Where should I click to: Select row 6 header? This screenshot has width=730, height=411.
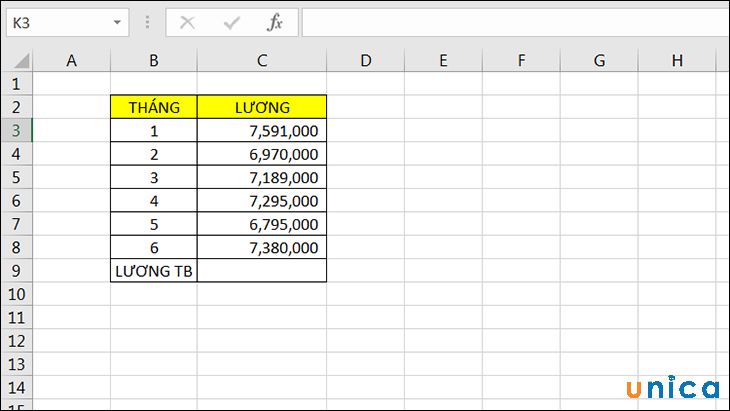pos(17,201)
